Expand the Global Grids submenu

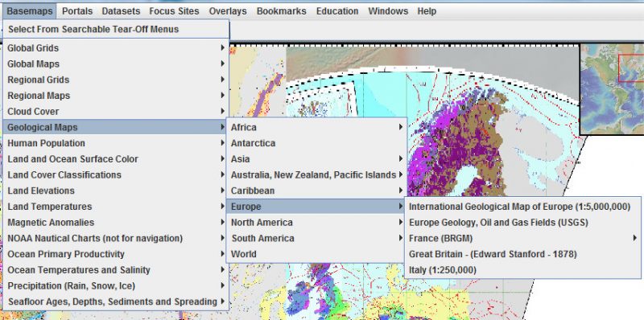click(x=116, y=48)
